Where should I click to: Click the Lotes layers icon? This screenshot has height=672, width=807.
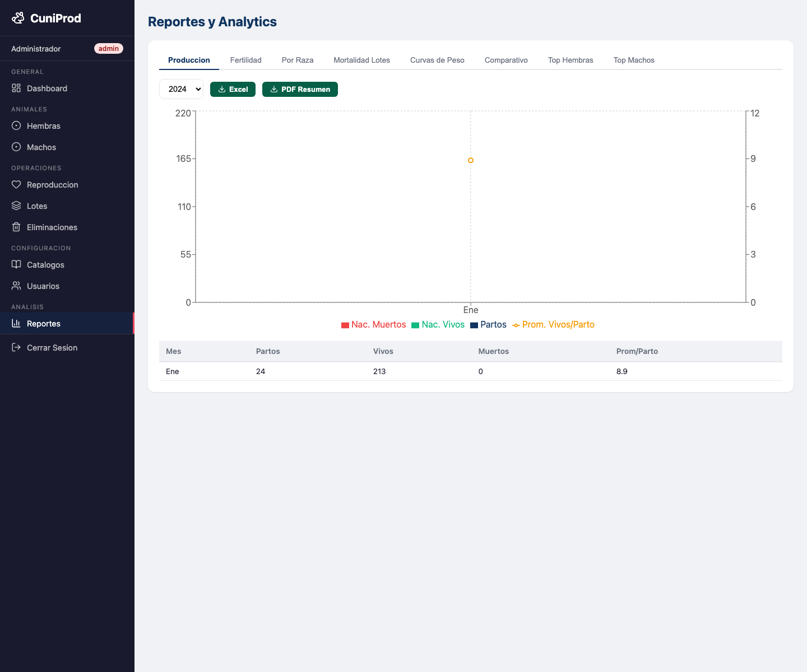click(16, 206)
